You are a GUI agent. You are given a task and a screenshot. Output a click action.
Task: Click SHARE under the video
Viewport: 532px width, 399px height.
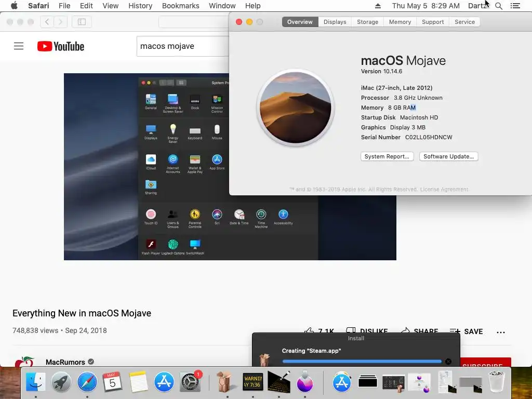[419, 331]
